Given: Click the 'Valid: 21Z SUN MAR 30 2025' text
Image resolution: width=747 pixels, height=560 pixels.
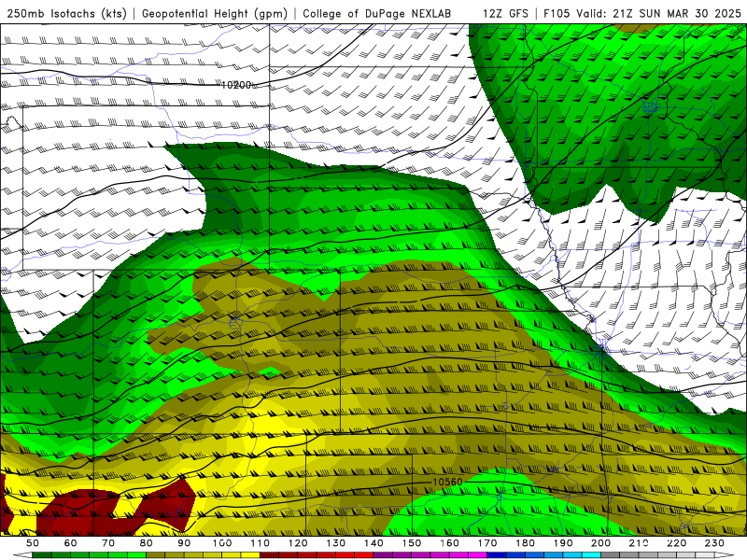Looking at the screenshot, I should coord(658,14).
